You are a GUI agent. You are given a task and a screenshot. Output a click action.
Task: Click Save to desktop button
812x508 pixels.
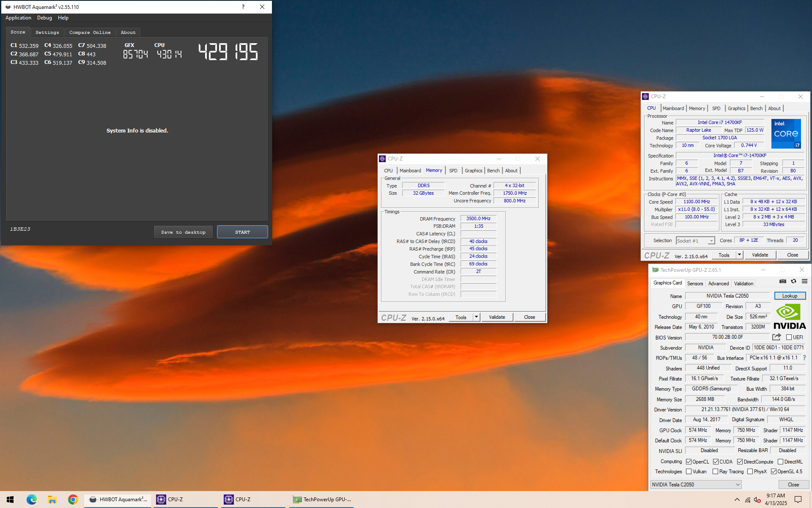pyautogui.click(x=183, y=232)
